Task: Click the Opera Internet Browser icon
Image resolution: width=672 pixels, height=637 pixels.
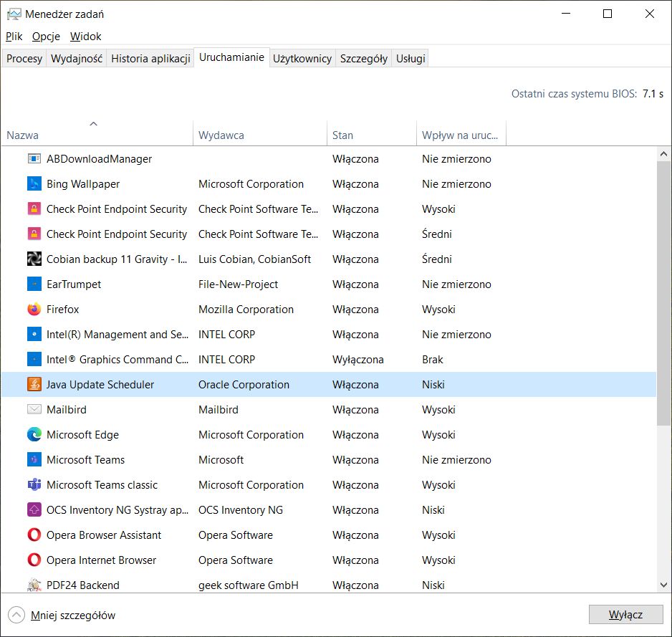Action: pos(34,560)
